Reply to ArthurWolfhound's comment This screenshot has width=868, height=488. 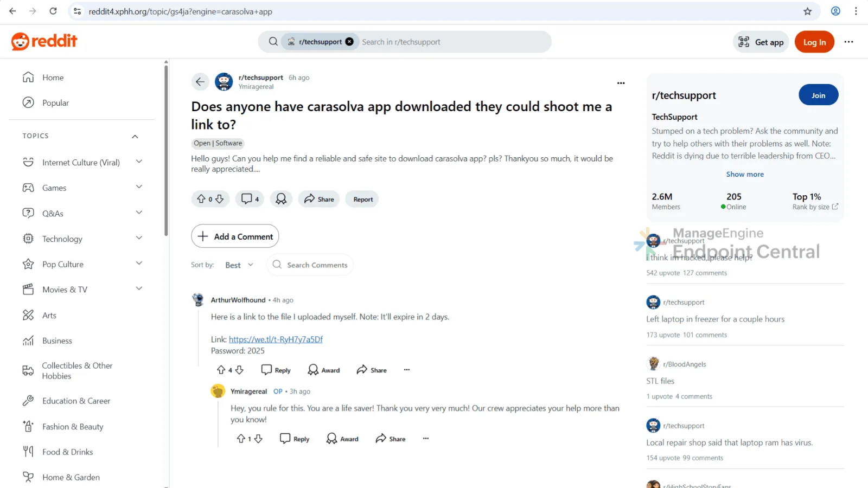[276, 370]
